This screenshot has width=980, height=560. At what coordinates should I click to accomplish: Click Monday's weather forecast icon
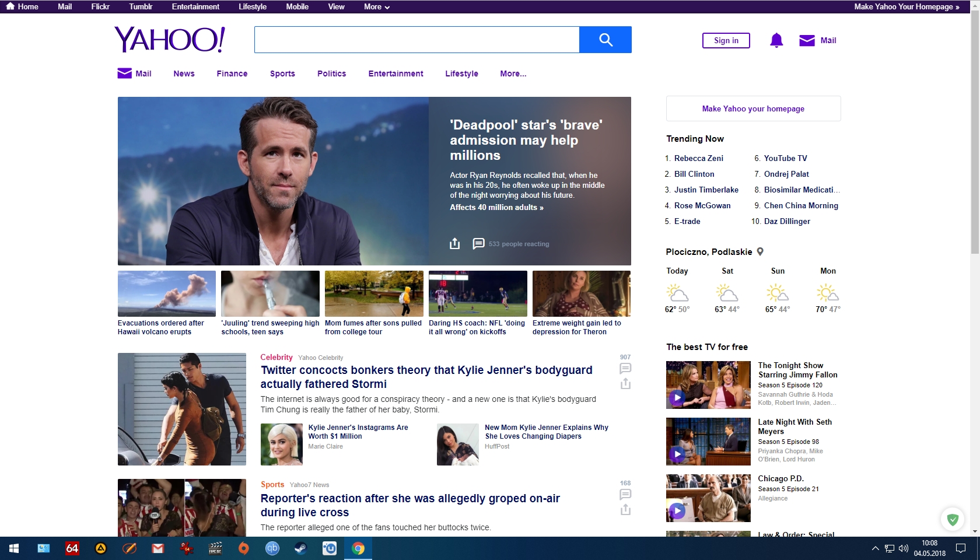pyautogui.click(x=828, y=292)
